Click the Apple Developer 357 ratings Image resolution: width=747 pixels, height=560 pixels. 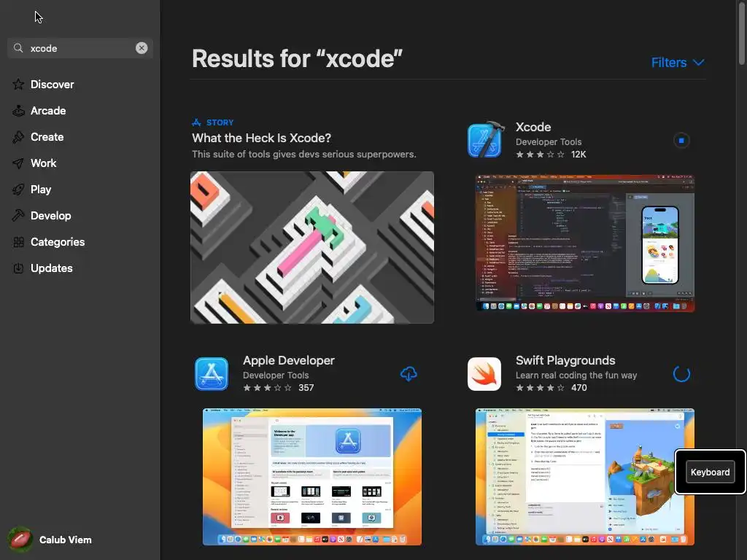coord(278,388)
